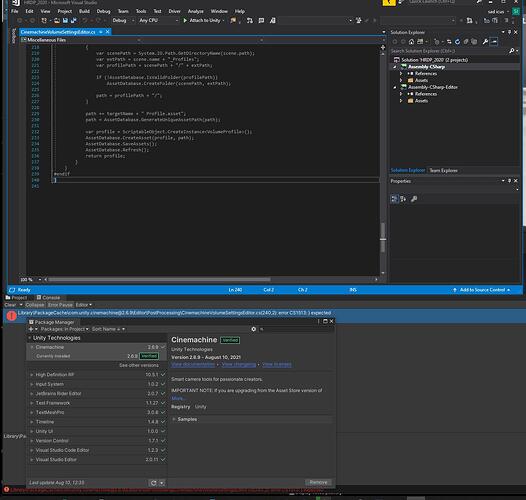Click See other versions under Cinemachine
Viewport: 526px width, 500px height.
(139, 365)
